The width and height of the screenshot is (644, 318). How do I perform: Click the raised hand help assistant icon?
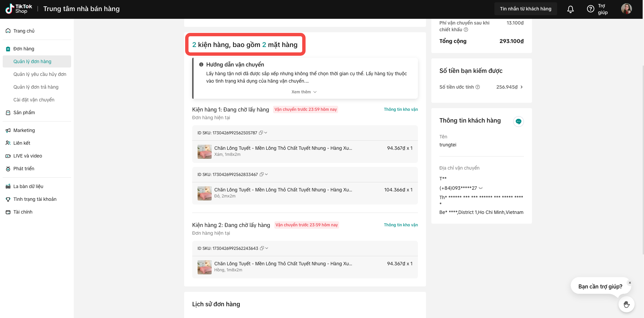coord(626,305)
